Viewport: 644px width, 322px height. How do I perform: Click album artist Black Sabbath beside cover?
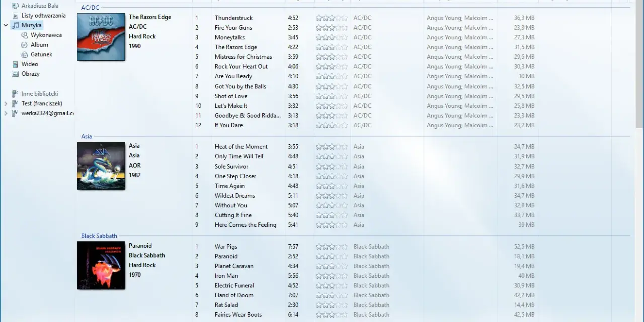pos(147,255)
